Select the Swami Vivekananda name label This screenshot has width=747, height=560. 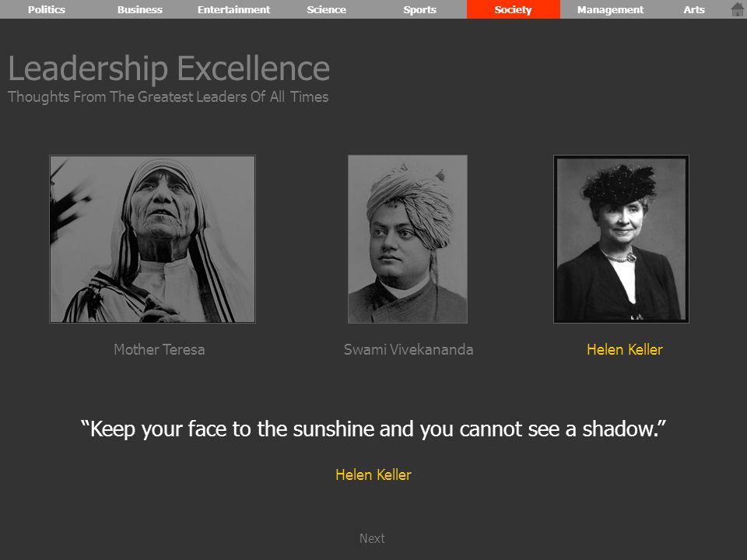tap(409, 349)
